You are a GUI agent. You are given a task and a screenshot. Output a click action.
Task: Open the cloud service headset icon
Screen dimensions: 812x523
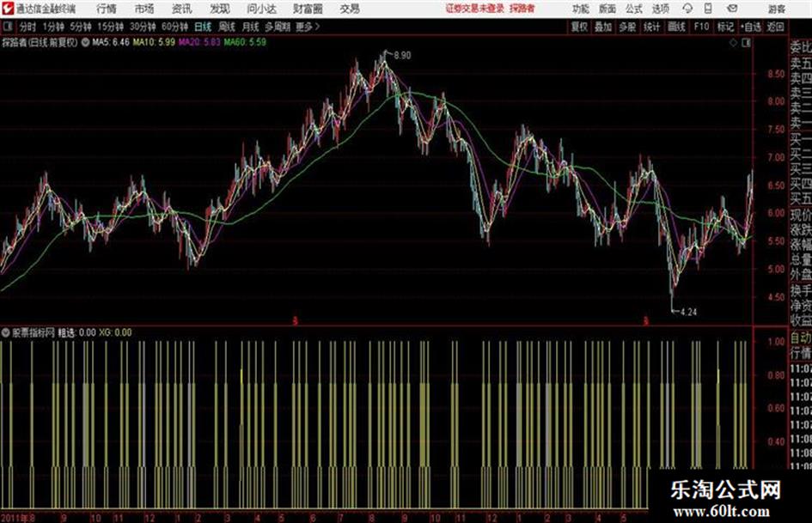(687, 9)
